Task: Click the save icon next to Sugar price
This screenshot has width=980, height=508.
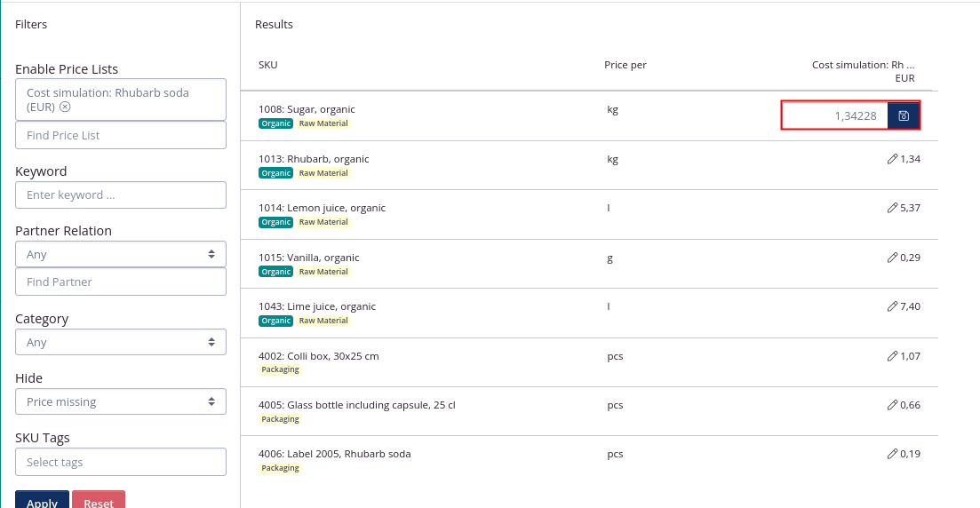Action: (904, 115)
